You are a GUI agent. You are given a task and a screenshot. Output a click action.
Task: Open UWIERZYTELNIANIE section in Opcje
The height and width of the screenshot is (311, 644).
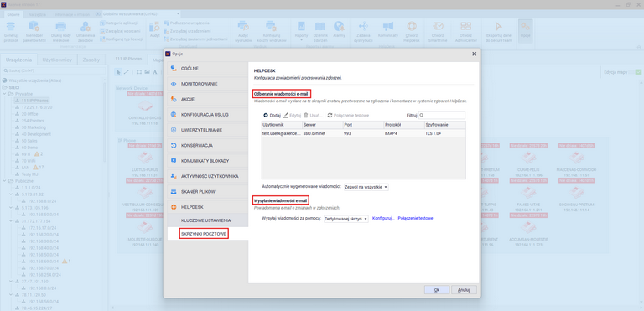coord(208,130)
